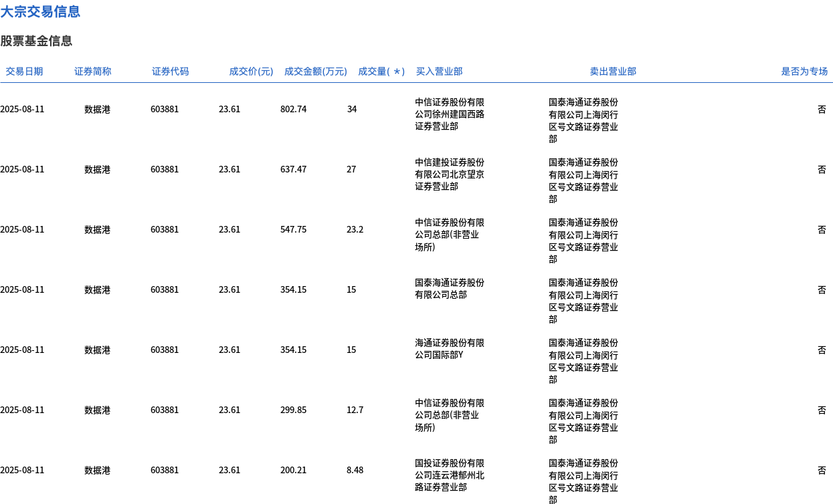Click the 证券简称 column header
The width and height of the screenshot is (833, 504).
(93, 72)
